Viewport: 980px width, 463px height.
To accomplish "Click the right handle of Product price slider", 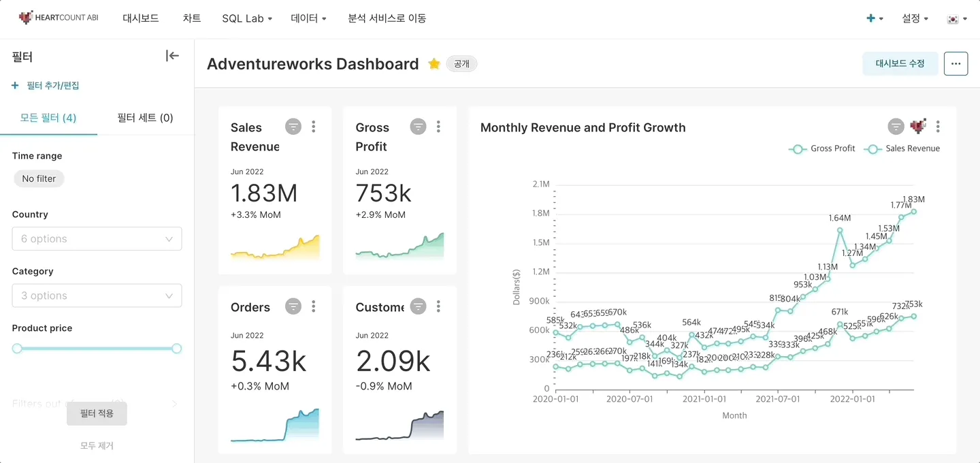I will (176, 349).
